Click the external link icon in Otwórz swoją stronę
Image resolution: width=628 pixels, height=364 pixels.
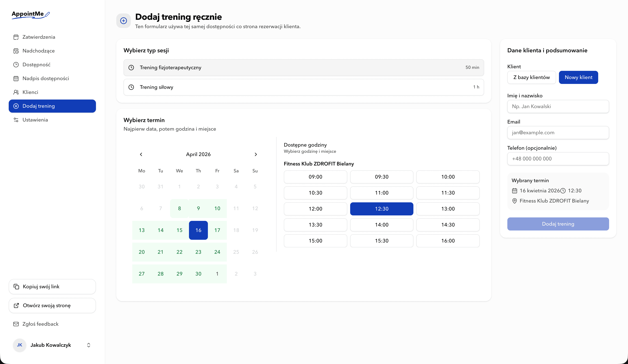(x=17, y=306)
